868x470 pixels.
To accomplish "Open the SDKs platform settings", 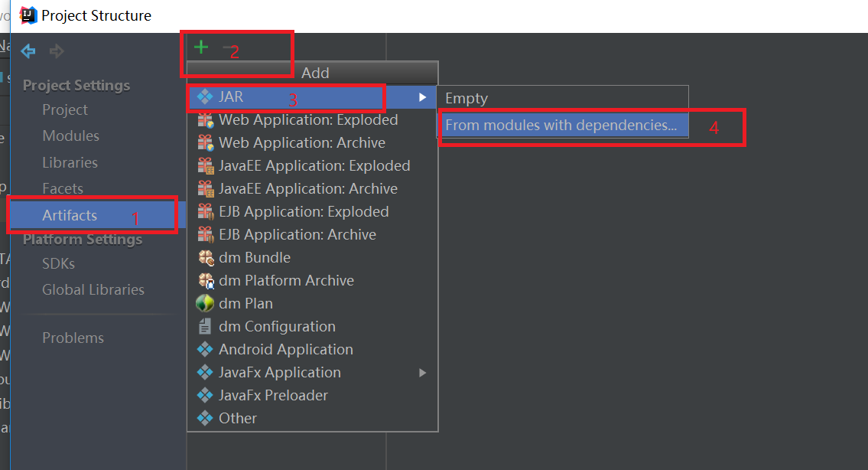I will point(58,263).
